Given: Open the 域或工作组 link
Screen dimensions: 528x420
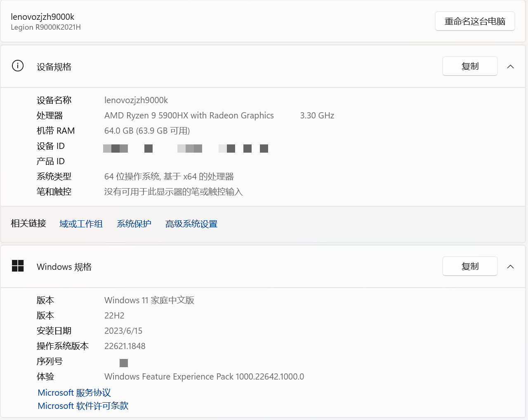Looking at the screenshot, I should [x=81, y=224].
